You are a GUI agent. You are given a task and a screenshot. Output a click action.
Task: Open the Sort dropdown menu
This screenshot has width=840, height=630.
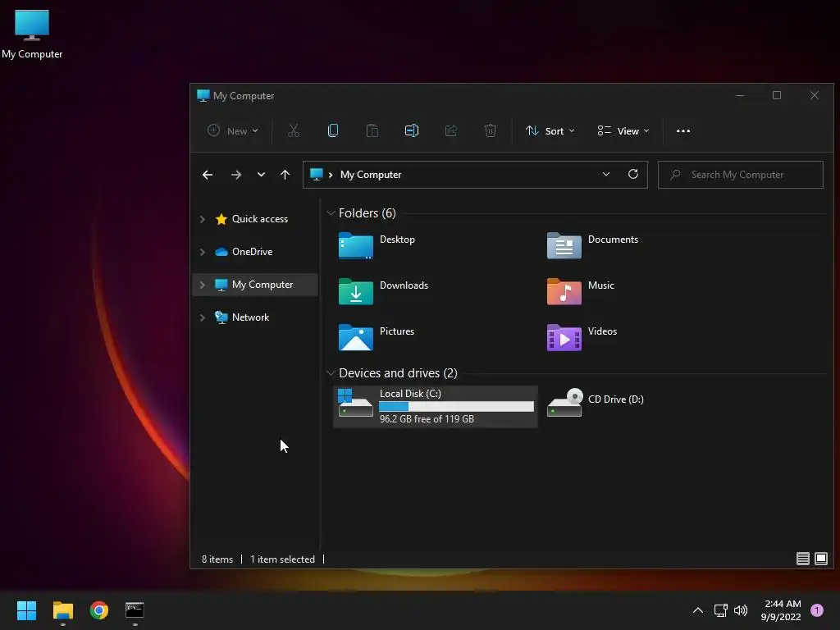pos(550,130)
